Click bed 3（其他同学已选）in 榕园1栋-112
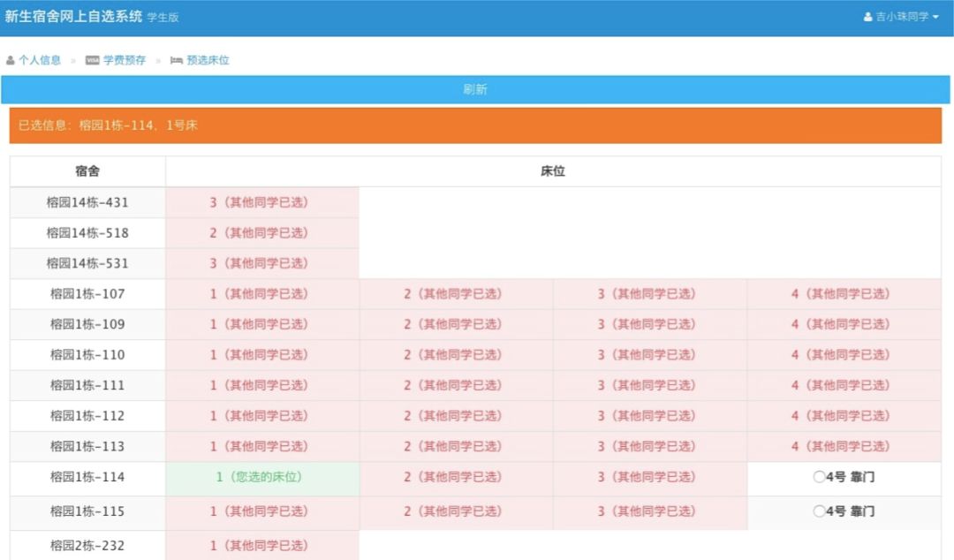 650,416
